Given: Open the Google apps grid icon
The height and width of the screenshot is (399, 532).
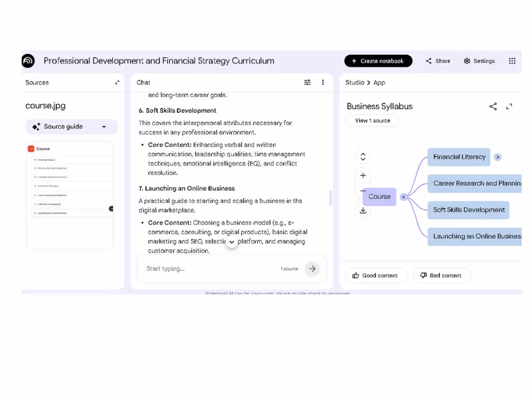Looking at the screenshot, I should click(512, 61).
